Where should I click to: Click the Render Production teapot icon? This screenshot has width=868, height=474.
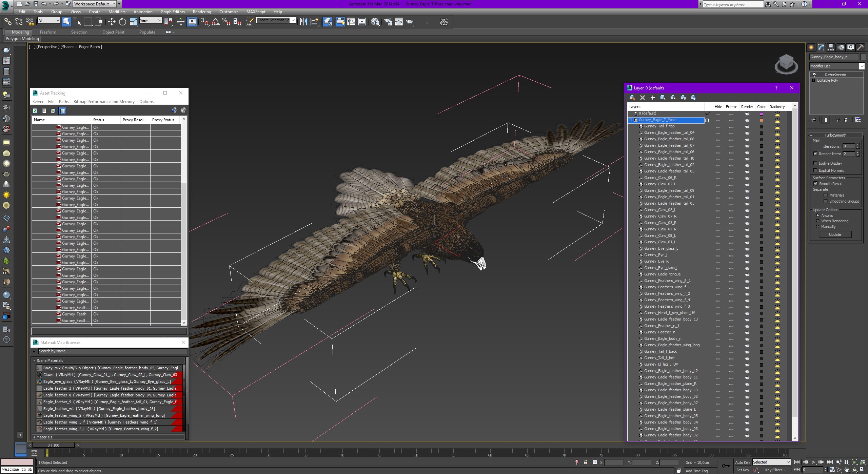point(410,22)
